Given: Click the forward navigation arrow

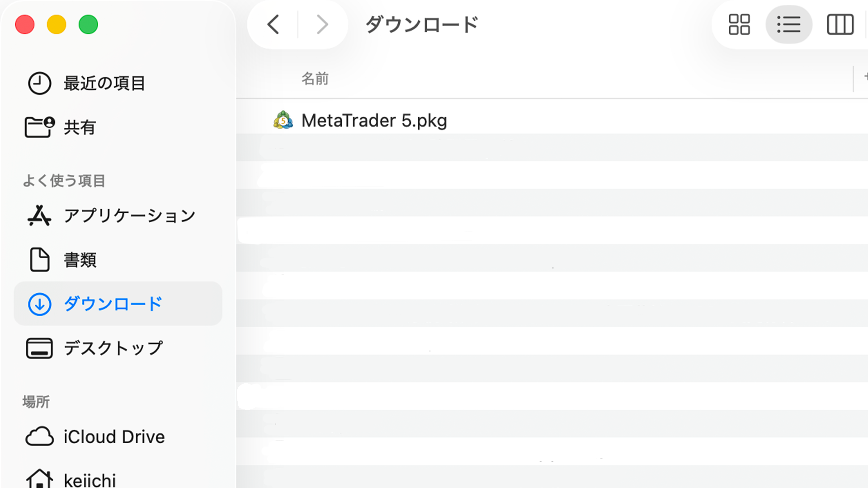Looking at the screenshot, I should click(x=322, y=24).
